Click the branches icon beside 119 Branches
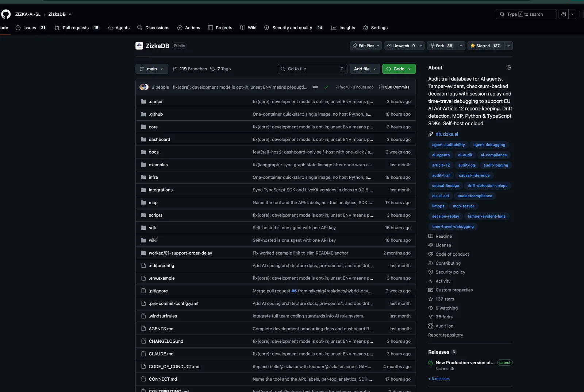Viewport: 584px width, 392px height. [x=175, y=69]
